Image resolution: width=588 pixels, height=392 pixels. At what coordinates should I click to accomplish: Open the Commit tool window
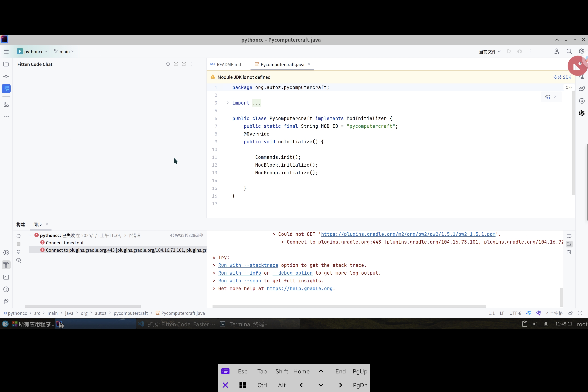coord(6,76)
